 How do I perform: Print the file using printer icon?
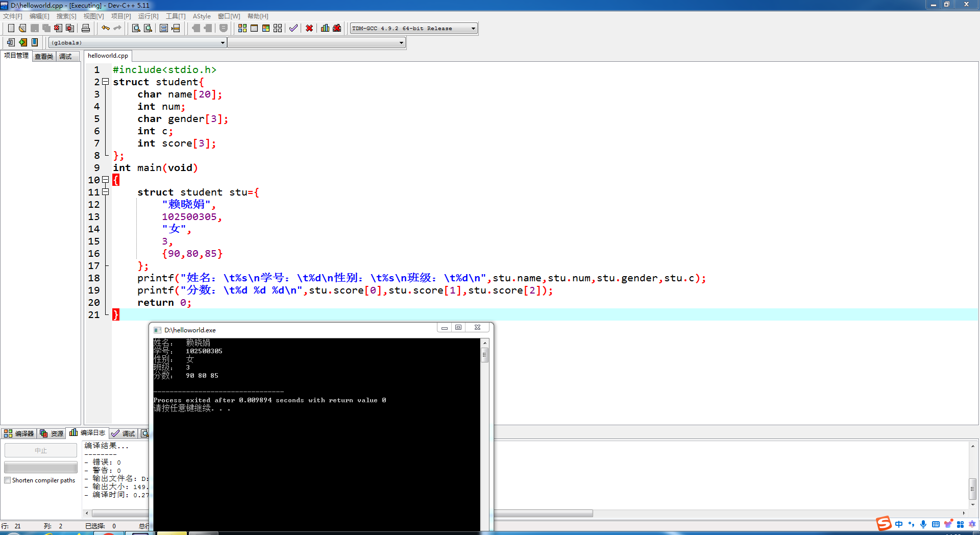[x=86, y=28]
